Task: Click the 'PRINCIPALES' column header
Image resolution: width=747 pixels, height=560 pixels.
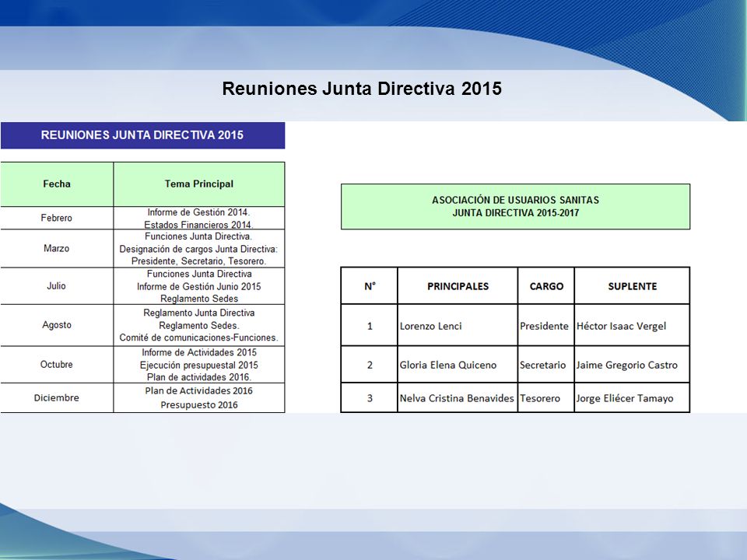Action: tap(458, 286)
